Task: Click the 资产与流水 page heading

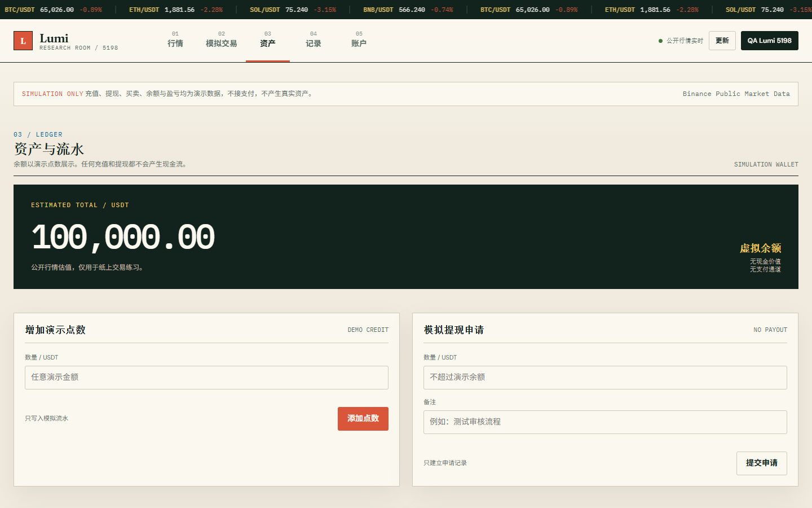Action: click(x=49, y=149)
